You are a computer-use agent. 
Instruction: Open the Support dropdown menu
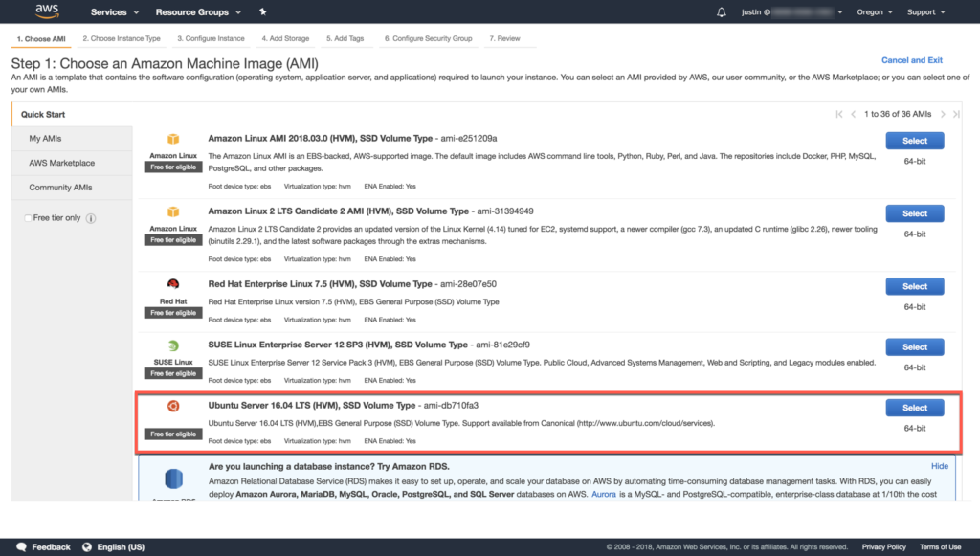pyautogui.click(x=925, y=11)
